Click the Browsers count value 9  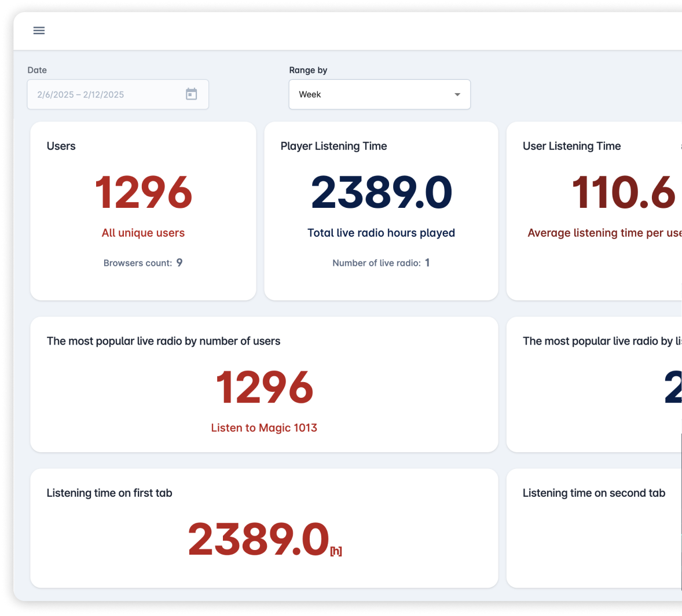tap(179, 262)
